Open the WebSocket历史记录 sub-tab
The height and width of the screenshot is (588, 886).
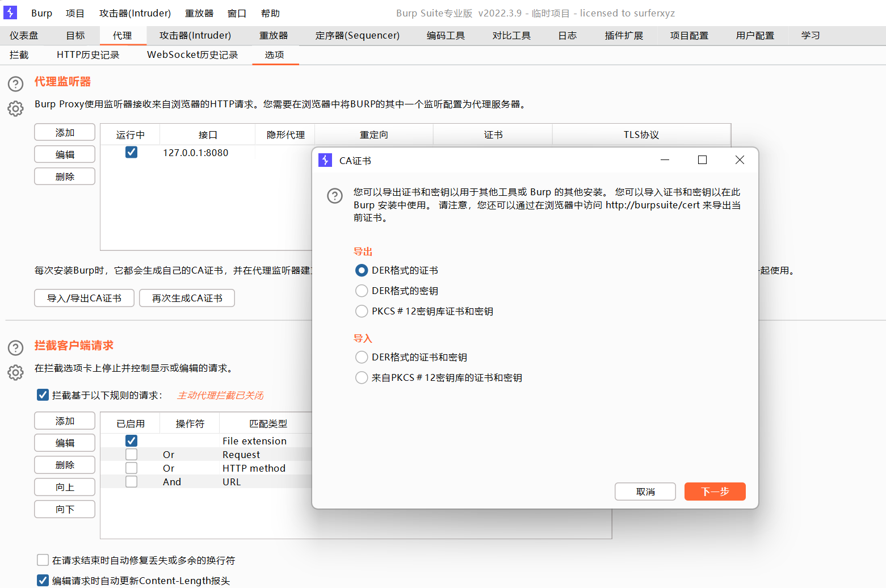(192, 54)
